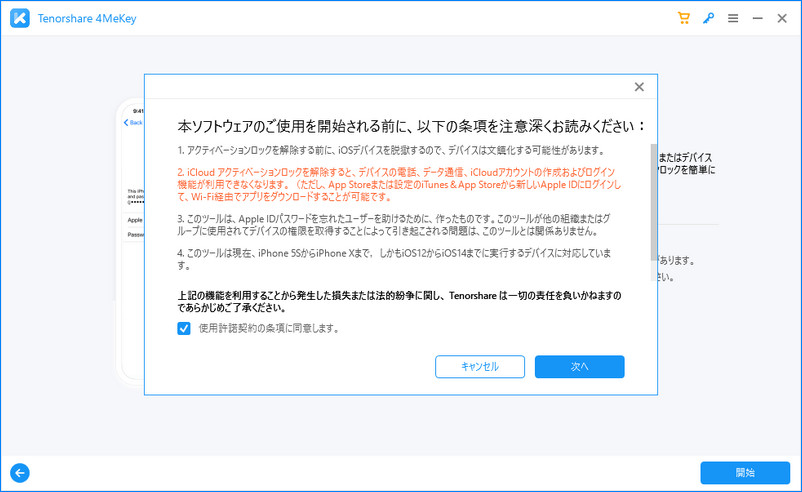The width and height of the screenshot is (802, 492).
Task: Minimize the 4MeKey window
Action: (x=758, y=18)
